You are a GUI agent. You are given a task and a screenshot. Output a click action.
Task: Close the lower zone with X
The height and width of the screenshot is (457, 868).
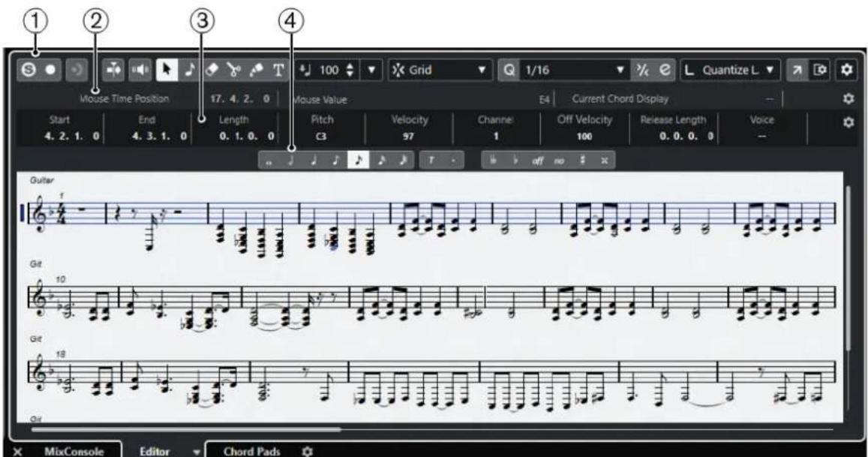point(17,452)
